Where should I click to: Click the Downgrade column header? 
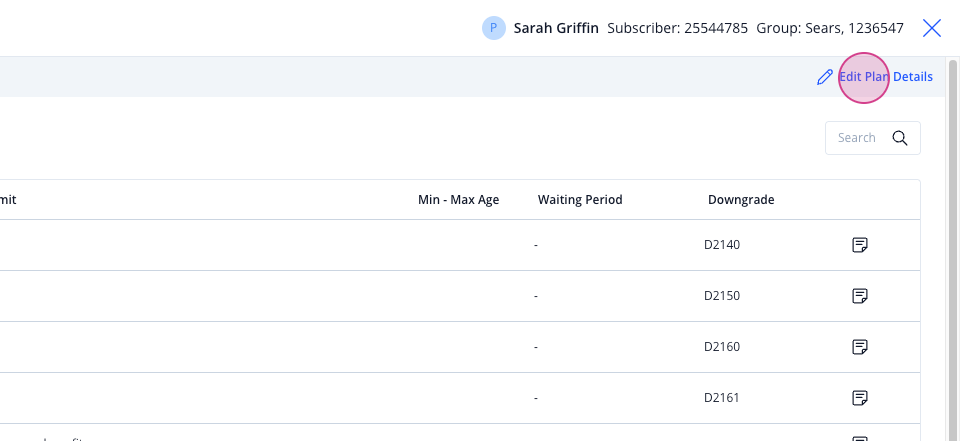point(741,200)
